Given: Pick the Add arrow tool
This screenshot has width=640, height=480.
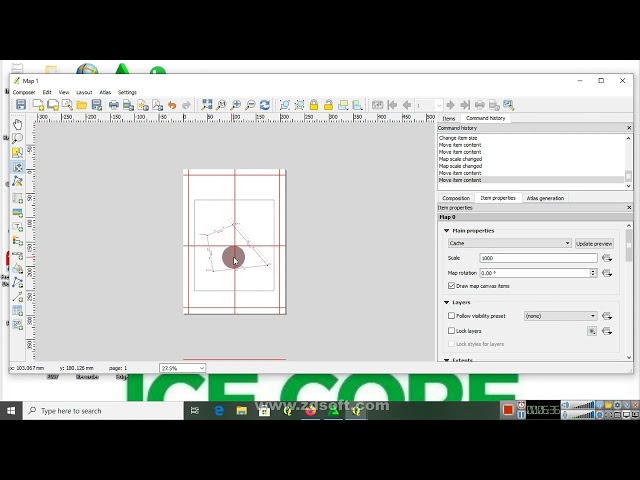Looking at the screenshot, I should (18, 297).
